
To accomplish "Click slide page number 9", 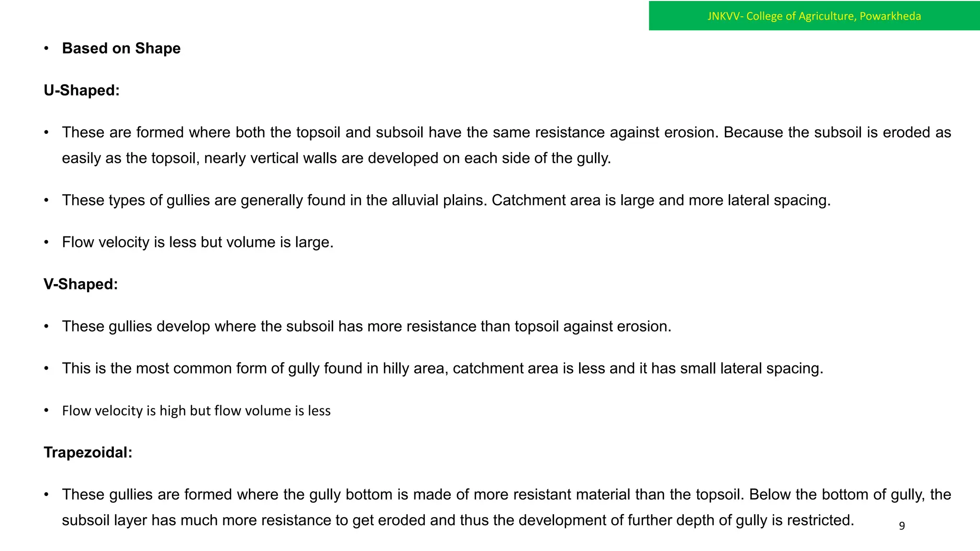I will (902, 526).
